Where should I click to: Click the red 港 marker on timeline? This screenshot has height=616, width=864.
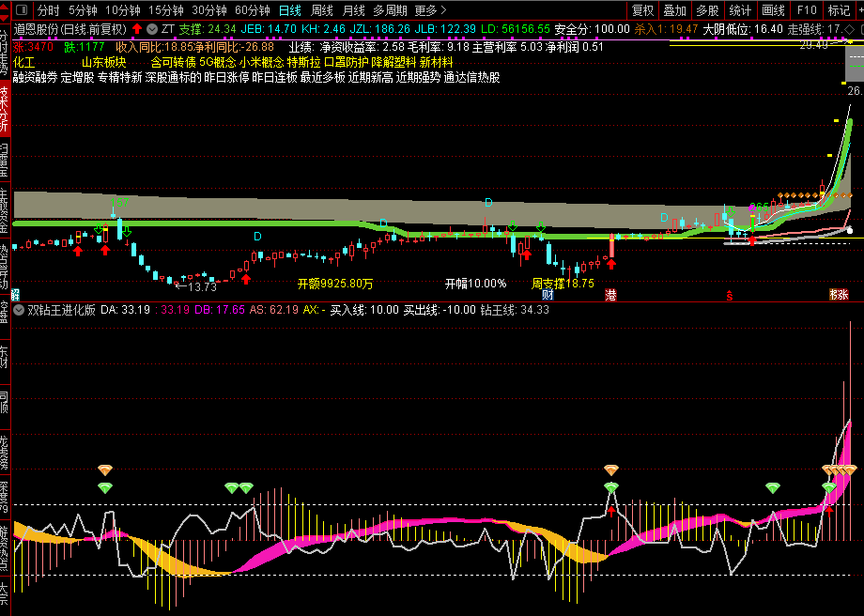click(x=610, y=295)
